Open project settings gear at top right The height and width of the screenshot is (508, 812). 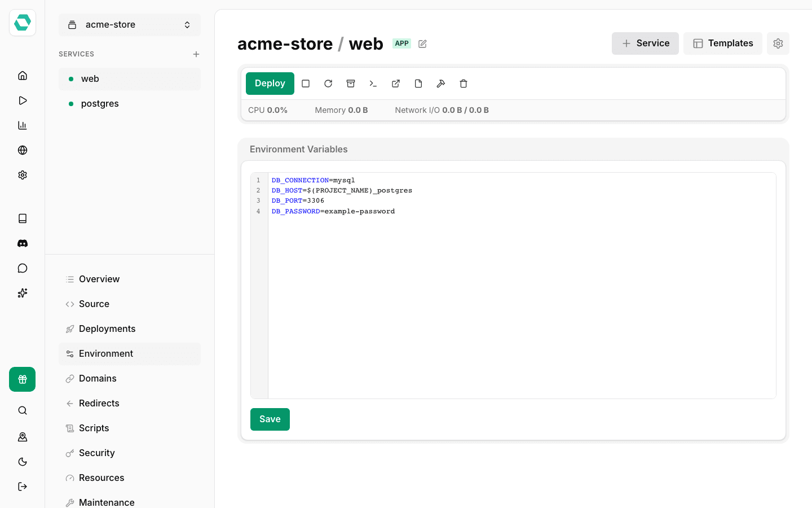pyautogui.click(x=778, y=43)
